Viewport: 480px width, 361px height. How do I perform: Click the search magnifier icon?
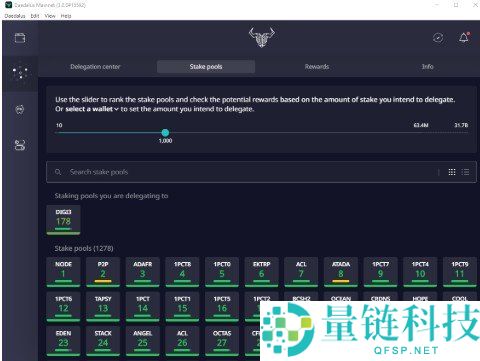[x=58, y=172]
